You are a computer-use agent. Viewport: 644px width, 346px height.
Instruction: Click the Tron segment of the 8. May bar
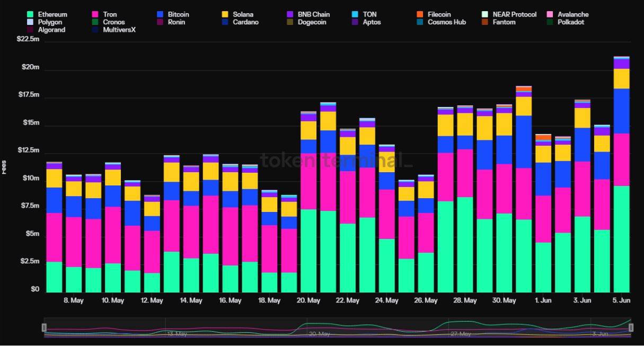pyautogui.click(x=74, y=242)
